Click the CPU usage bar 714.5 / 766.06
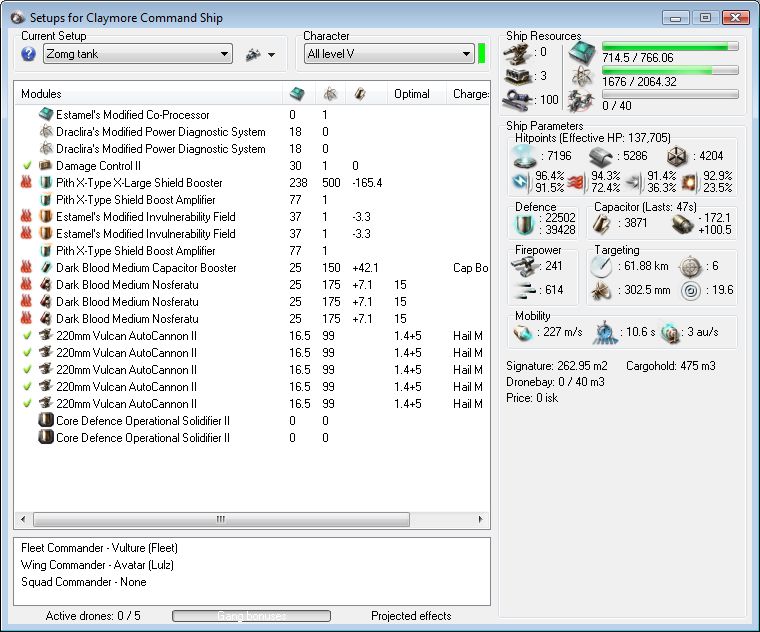 (x=670, y=46)
